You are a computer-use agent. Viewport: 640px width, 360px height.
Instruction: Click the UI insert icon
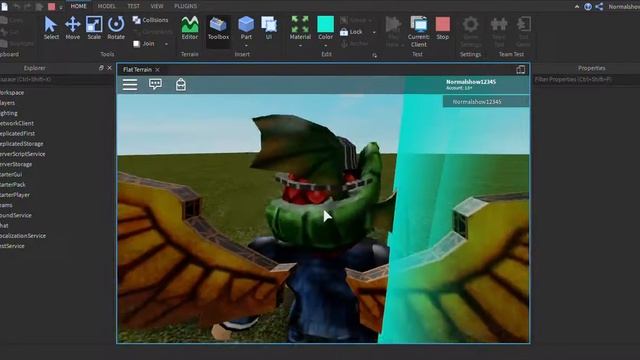click(x=269, y=28)
